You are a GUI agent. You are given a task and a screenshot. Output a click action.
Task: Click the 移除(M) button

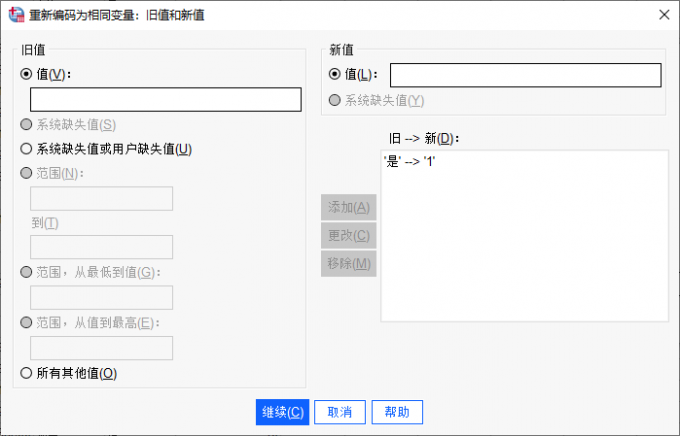pyautogui.click(x=349, y=264)
